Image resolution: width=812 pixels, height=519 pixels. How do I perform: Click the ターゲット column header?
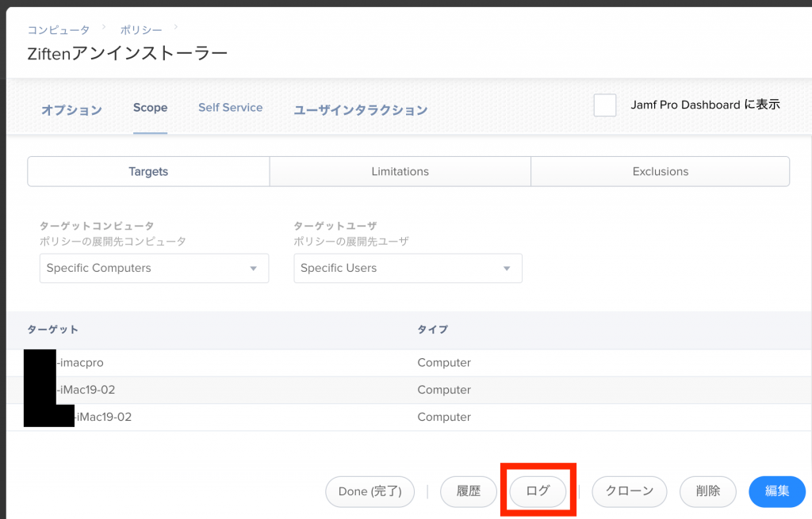[53, 330]
